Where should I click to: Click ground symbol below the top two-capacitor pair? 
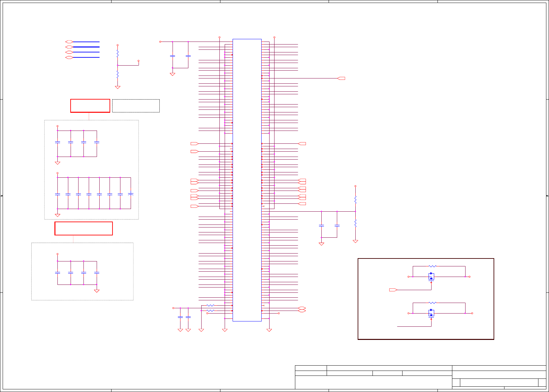(172, 74)
